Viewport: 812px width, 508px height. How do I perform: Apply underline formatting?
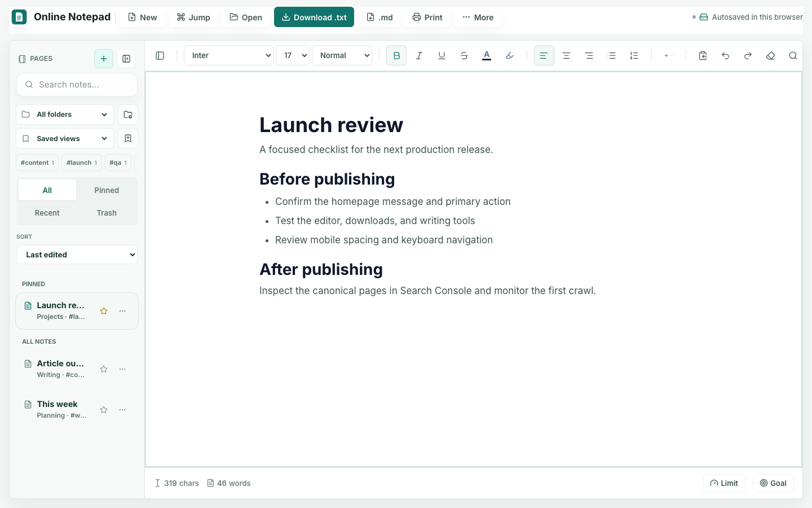442,55
